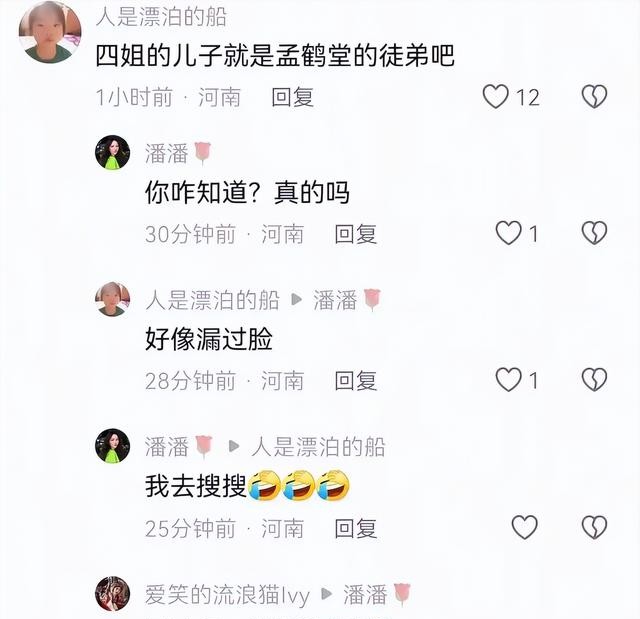Open 潘潘's avatar beside '我去搜搜'

coord(113,446)
